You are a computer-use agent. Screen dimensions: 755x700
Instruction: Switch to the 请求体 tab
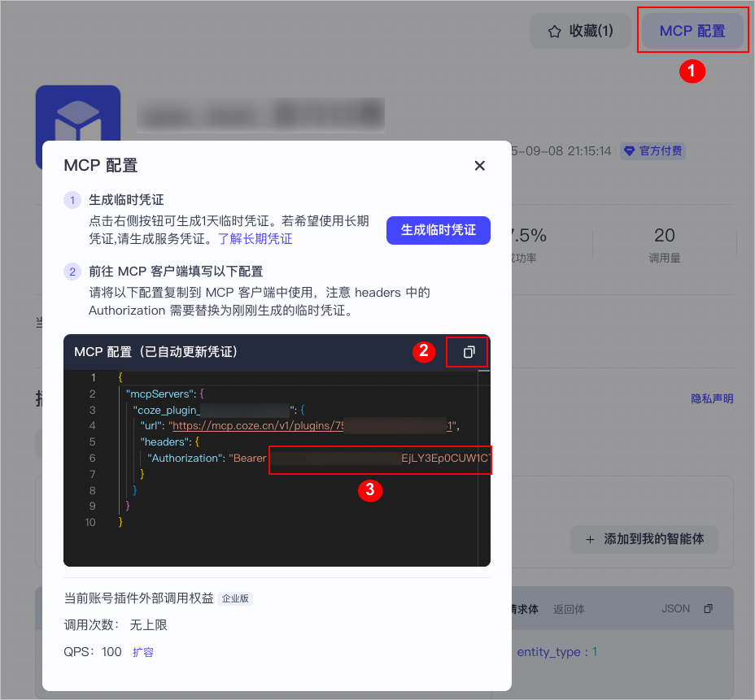[x=525, y=609]
